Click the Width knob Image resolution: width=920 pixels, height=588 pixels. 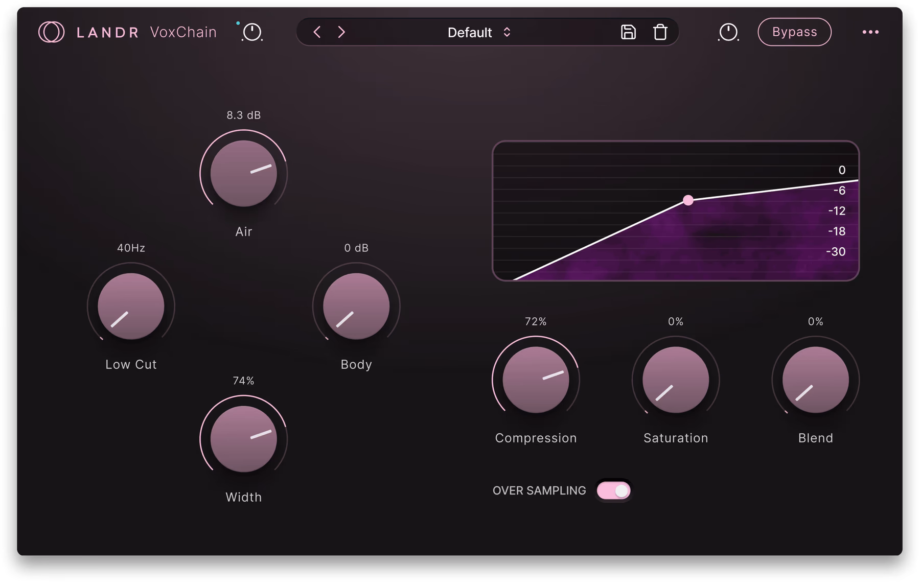(244, 439)
